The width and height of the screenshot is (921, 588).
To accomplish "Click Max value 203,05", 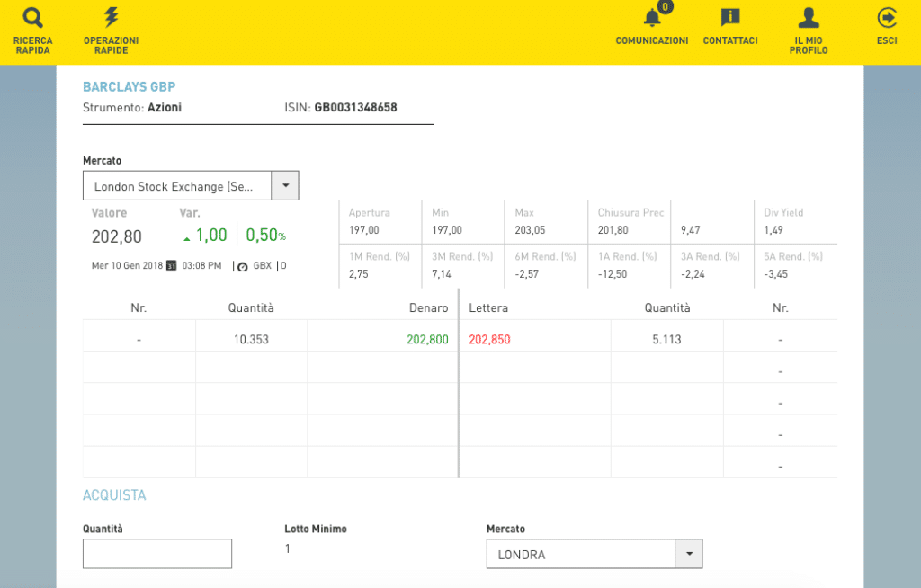I will pyautogui.click(x=530, y=230).
